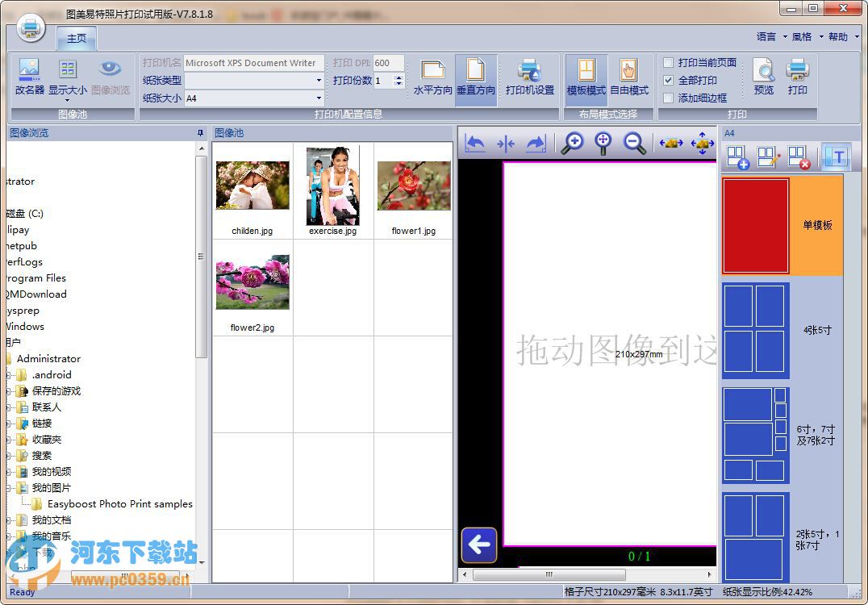868x605 pixels.
Task: Open paper size A4 dropdown
Action: [319, 98]
